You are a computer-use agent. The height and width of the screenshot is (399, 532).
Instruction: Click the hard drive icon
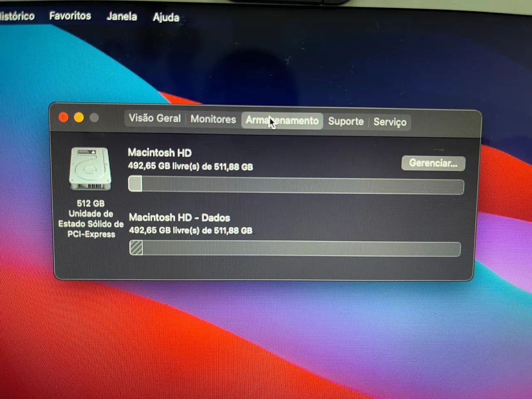(90, 169)
